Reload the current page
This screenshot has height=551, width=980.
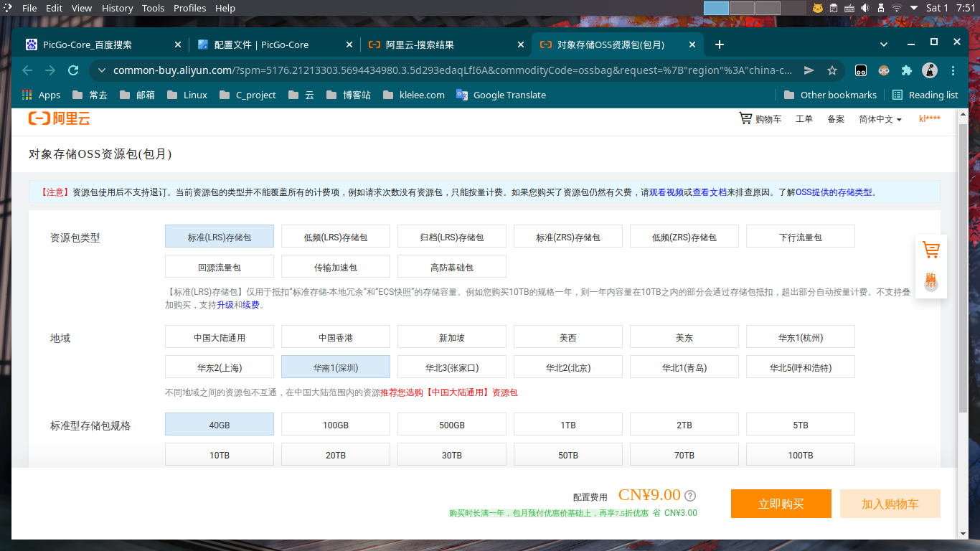click(72, 70)
